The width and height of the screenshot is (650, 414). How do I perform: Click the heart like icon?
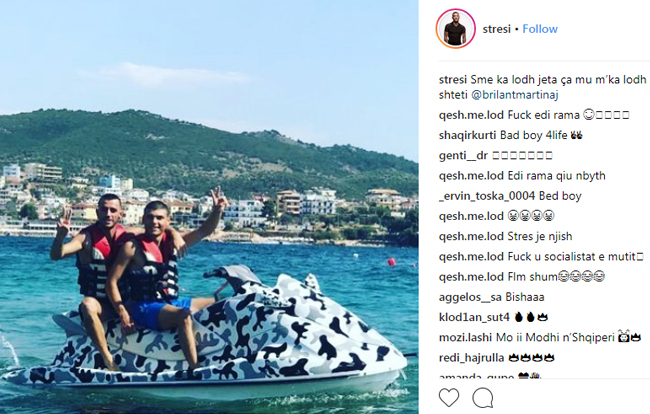click(449, 397)
